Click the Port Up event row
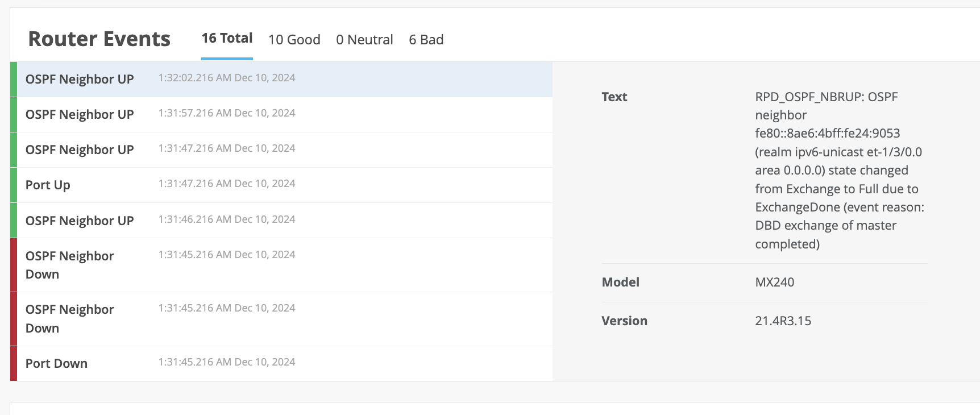 (284, 185)
